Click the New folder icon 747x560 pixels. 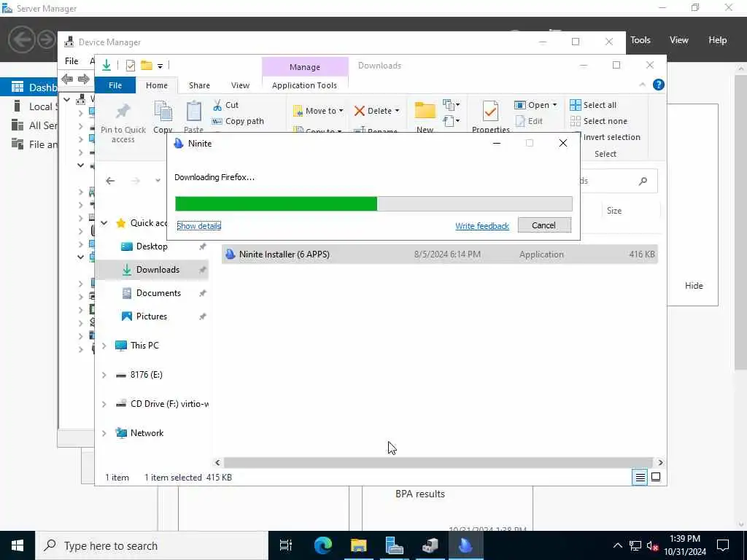point(425,111)
